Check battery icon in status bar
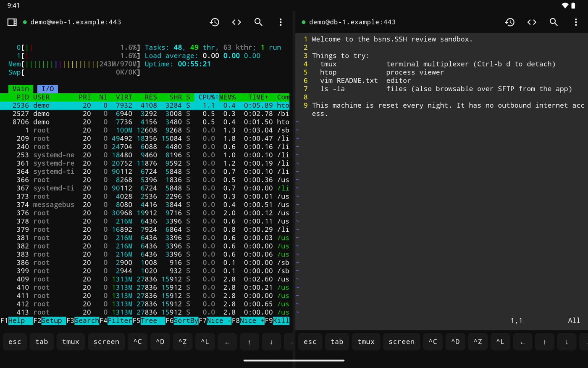Screen dimensions: 588x368 click(573, 5)
